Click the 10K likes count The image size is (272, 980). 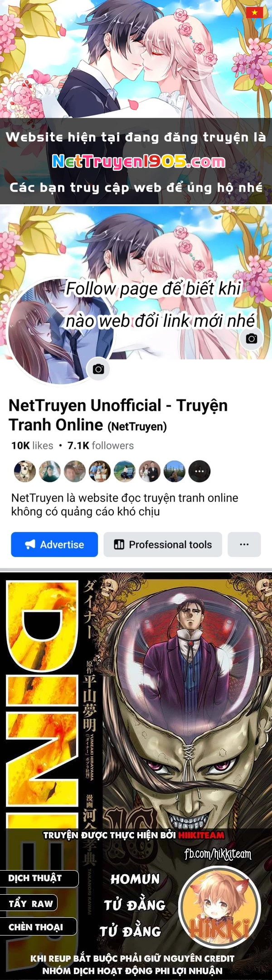coord(32,445)
